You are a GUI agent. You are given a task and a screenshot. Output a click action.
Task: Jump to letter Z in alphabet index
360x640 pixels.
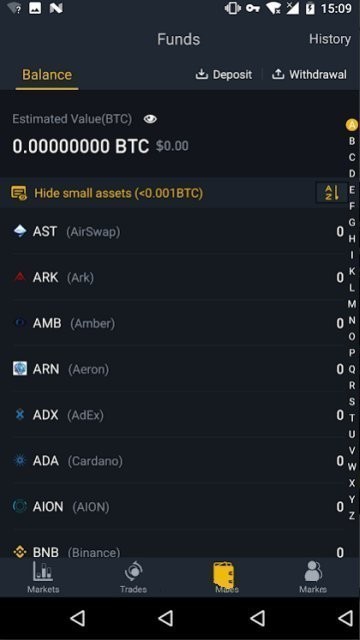[x=352, y=516]
